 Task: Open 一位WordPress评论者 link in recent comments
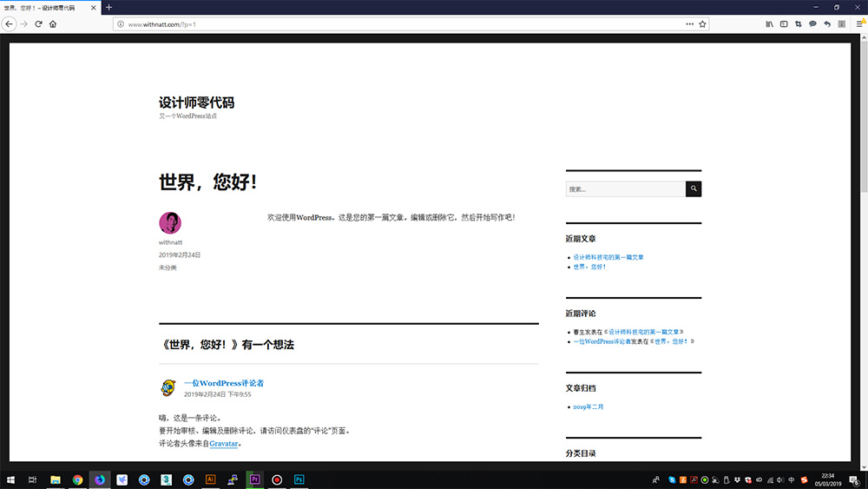[602, 341]
